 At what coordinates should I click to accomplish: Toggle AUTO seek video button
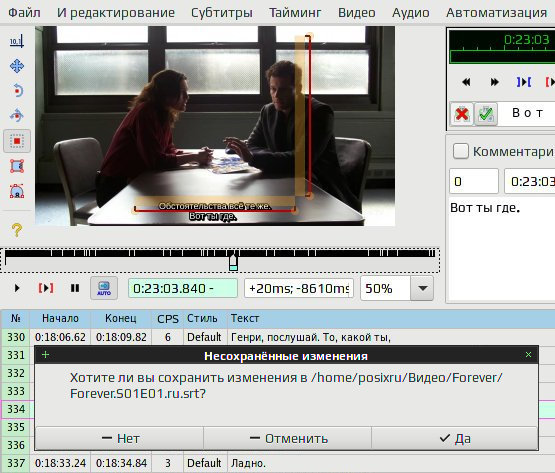[104, 288]
